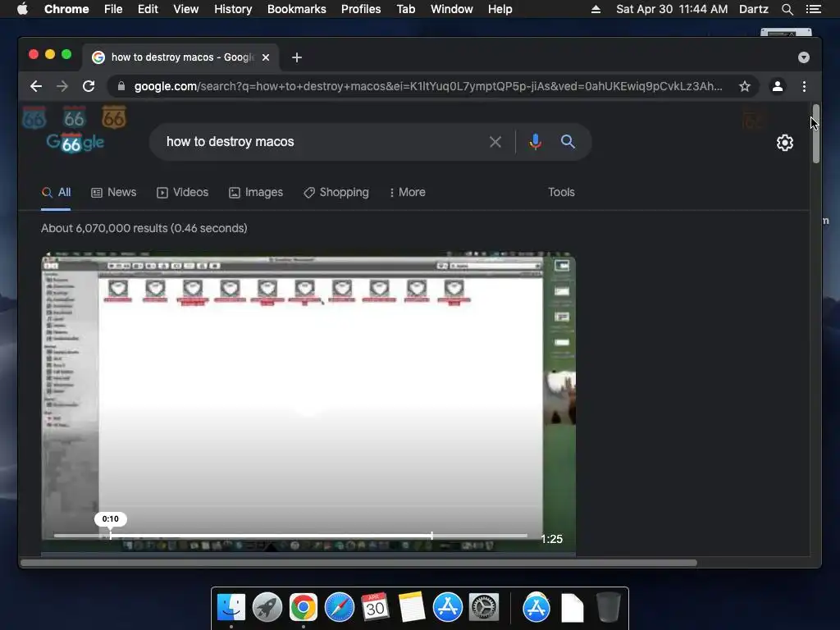This screenshot has width=840, height=630.
Task: Select the All results tab
Action: tap(57, 192)
